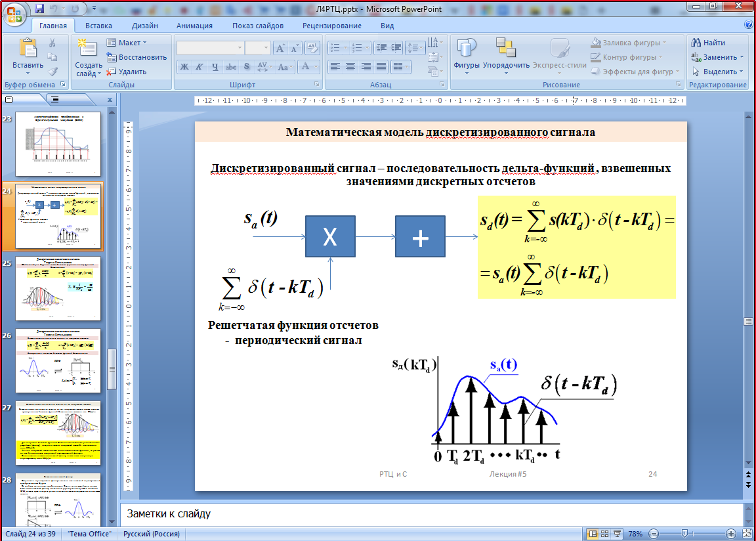This screenshot has width=756, height=541.
Task: Open Эффекты для фигур dropdown
Action: (x=635, y=72)
